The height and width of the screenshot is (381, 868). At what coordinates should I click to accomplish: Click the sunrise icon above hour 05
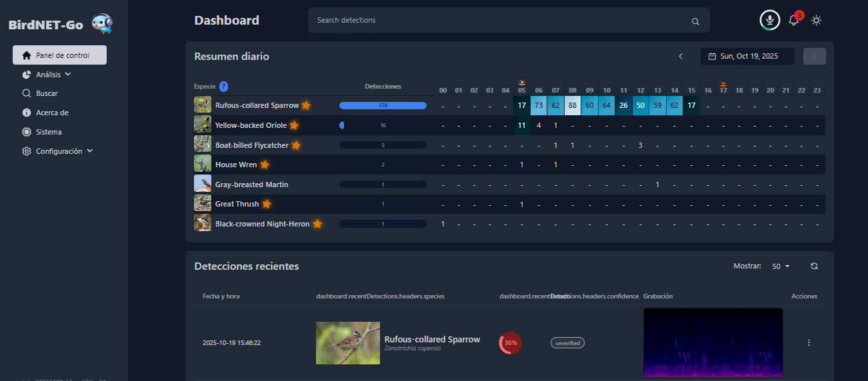[x=522, y=83]
